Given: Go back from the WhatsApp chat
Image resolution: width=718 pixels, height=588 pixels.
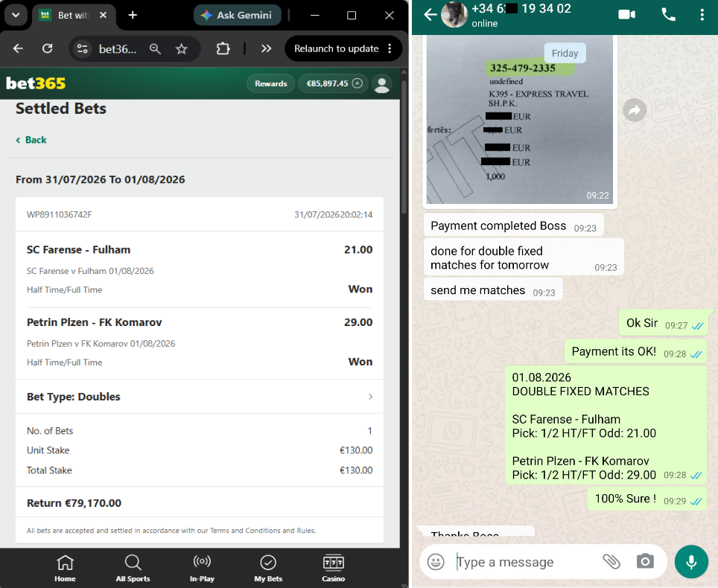Looking at the screenshot, I should pyautogui.click(x=430, y=15).
